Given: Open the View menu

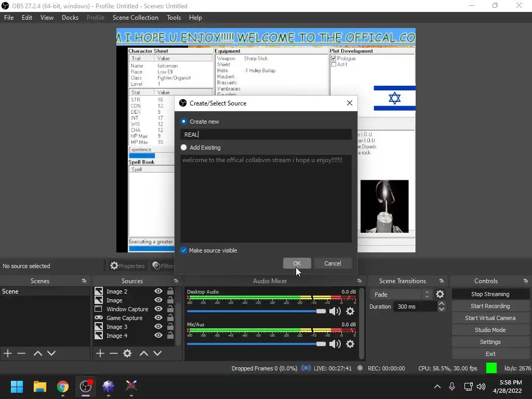Looking at the screenshot, I should coord(47,17).
